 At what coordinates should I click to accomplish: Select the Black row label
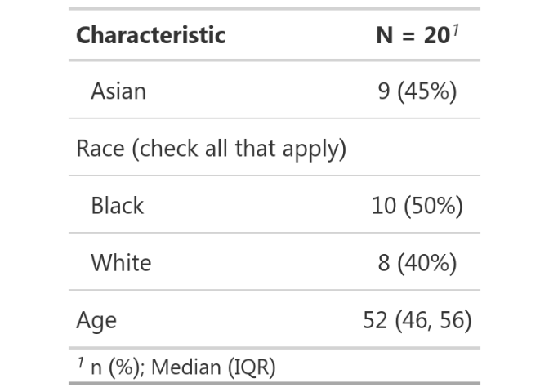click(x=118, y=206)
